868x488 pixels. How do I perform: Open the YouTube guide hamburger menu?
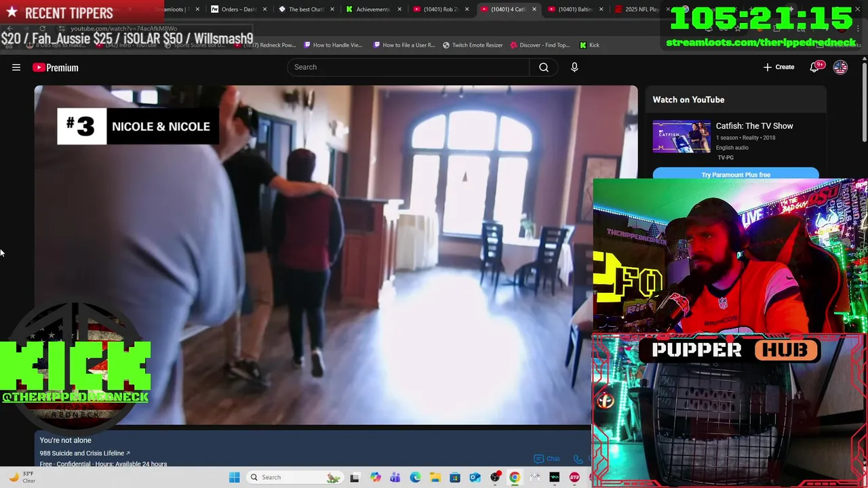pyautogui.click(x=16, y=67)
